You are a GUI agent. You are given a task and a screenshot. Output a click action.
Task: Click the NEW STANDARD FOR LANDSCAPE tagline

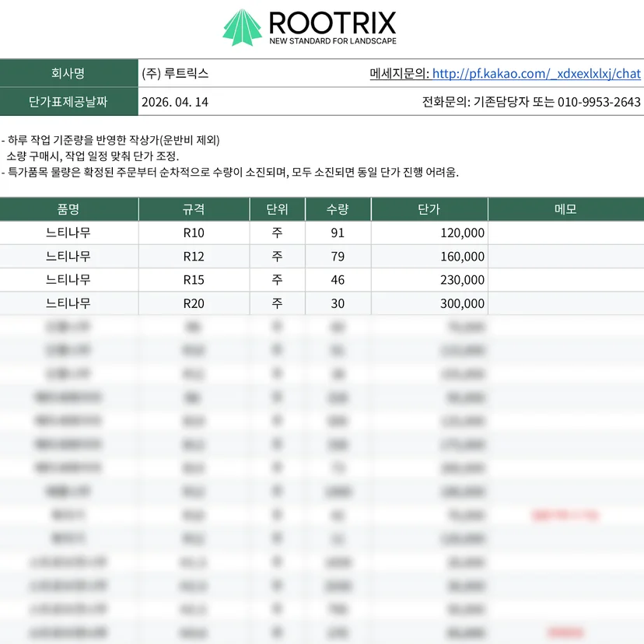click(333, 41)
